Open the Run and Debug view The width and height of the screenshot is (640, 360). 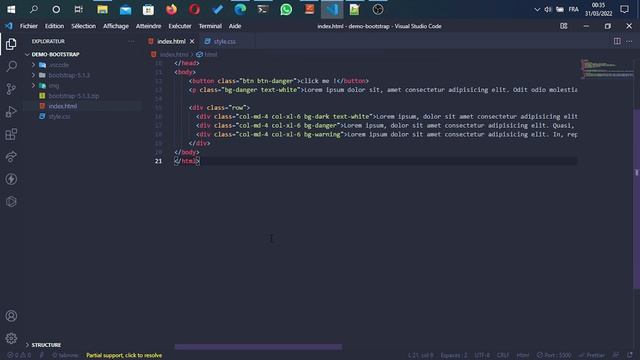(x=11, y=111)
